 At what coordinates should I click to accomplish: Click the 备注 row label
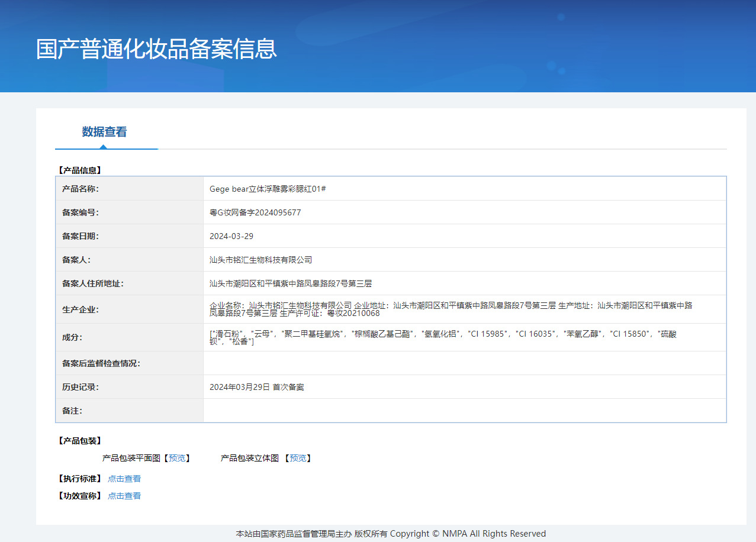coord(72,411)
